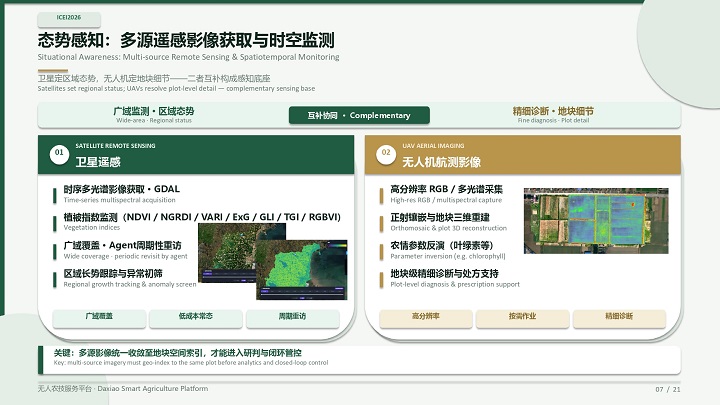Click 农情参数反演（叶绿素等）bullet
720x405 pixels.
tap(442, 245)
